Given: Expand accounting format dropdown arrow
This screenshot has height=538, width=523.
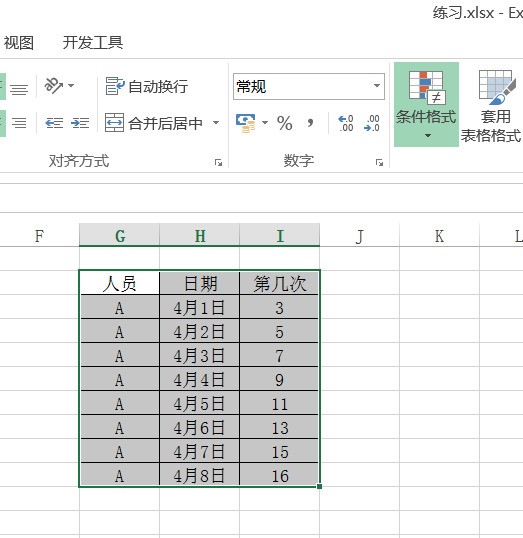Looking at the screenshot, I should 265,122.
